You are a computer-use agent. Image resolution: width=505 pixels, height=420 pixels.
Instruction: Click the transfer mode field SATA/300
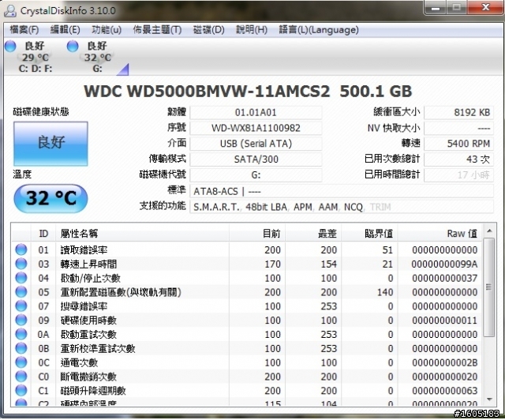coord(256,159)
